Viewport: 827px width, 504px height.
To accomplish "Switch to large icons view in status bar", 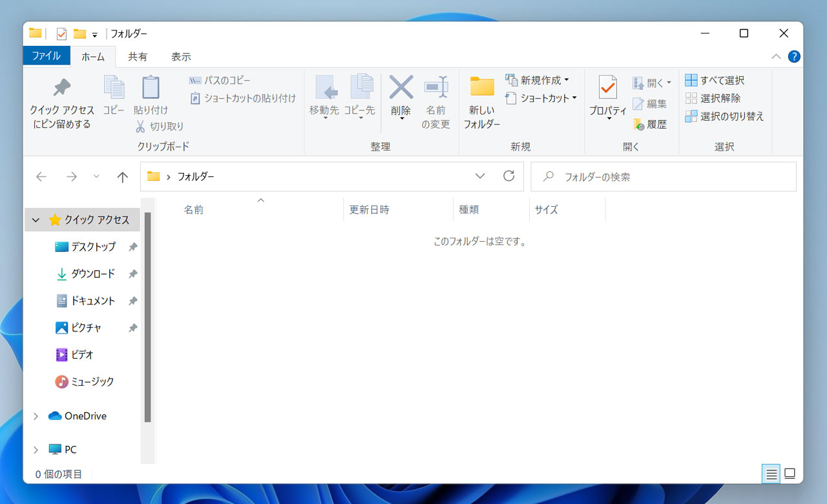I will tap(790, 474).
